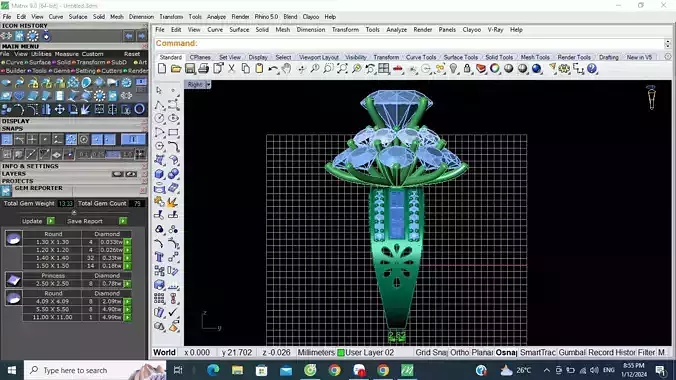
Task: Switch to the Solid Tools tab
Action: pyautogui.click(x=499, y=57)
